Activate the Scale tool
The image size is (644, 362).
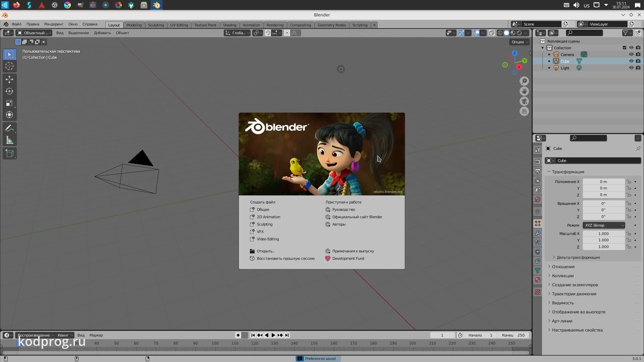pos(9,103)
